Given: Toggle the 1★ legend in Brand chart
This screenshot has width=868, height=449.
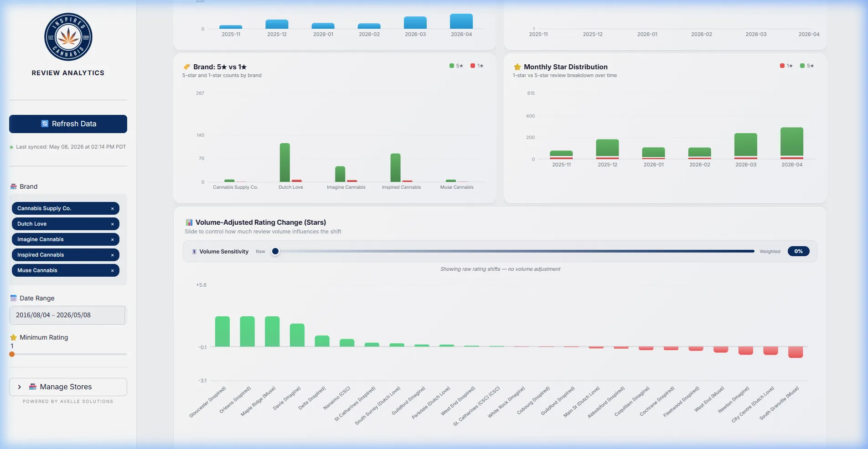Looking at the screenshot, I should pos(477,66).
